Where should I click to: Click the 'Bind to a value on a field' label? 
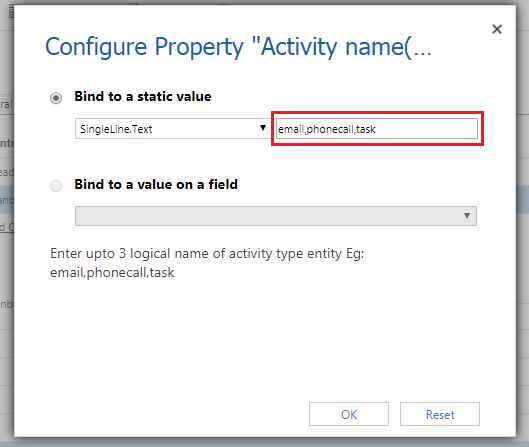pos(156,185)
